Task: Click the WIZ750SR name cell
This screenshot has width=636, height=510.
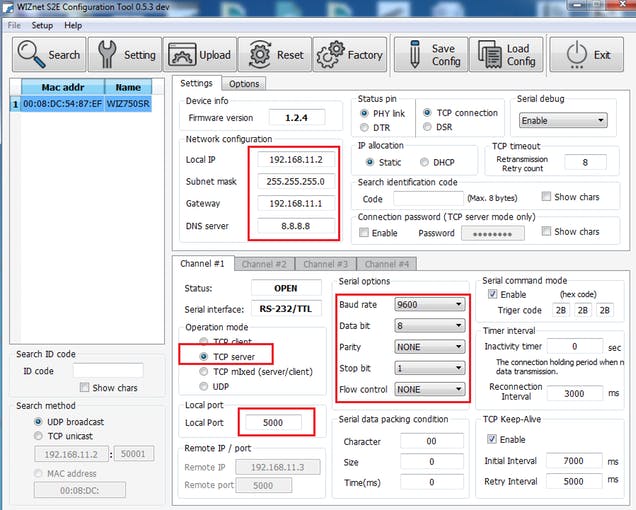Action: coord(128,104)
